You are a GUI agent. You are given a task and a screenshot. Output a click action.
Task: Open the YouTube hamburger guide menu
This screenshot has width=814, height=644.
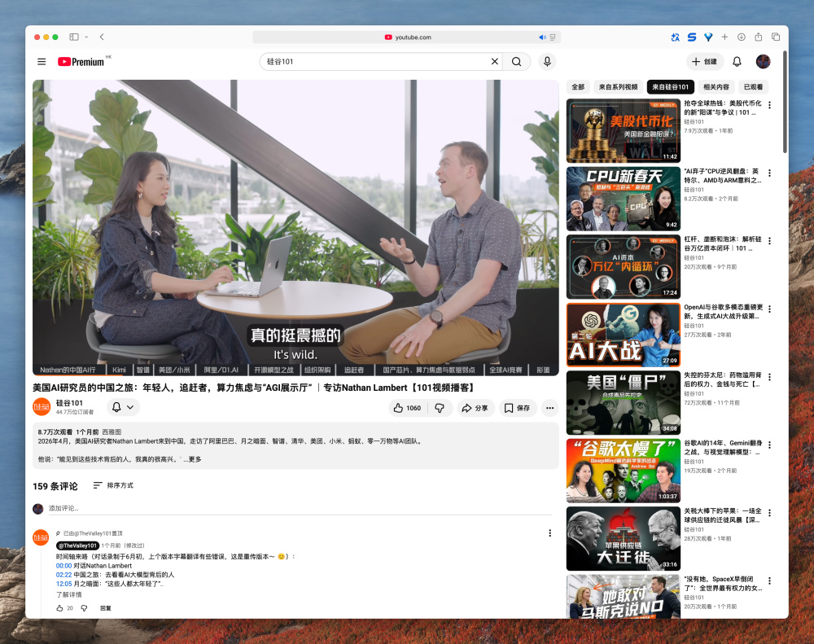pyautogui.click(x=42, y=62)
